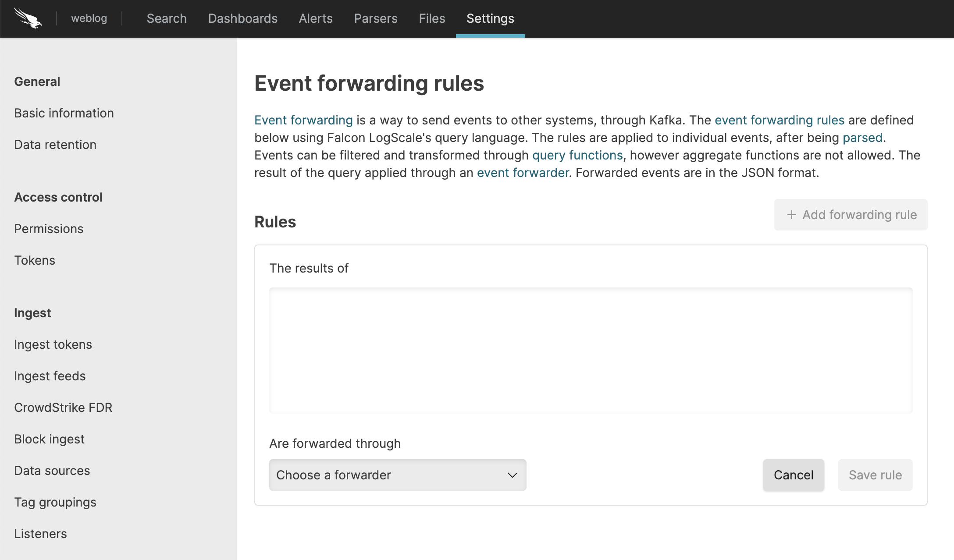Image resolution: width=954 pixels, height=560 pixels.
Task: Open the Alerts section
Action: click(x=315, y=18)
